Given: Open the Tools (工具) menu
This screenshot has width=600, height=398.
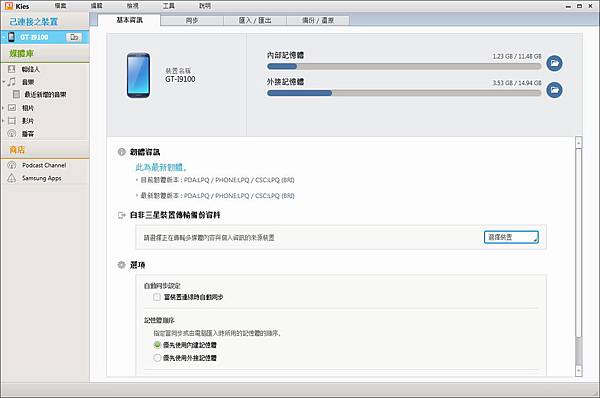Looking at the screenshot, I should tap(169, 6).
